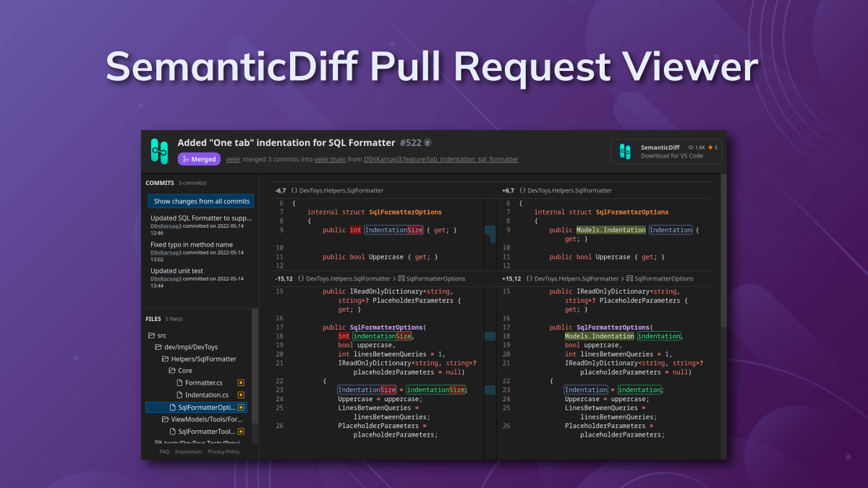Viewport: 868px width, 488px height.
Task: Click the -15,12 hunk header label
Action: coord(284,278)
